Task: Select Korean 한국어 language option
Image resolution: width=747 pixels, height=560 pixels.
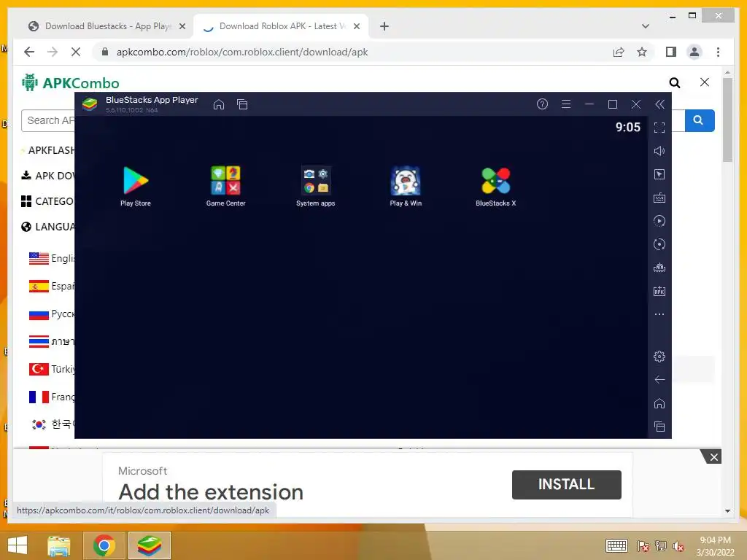Action: [x=52, y=424]
